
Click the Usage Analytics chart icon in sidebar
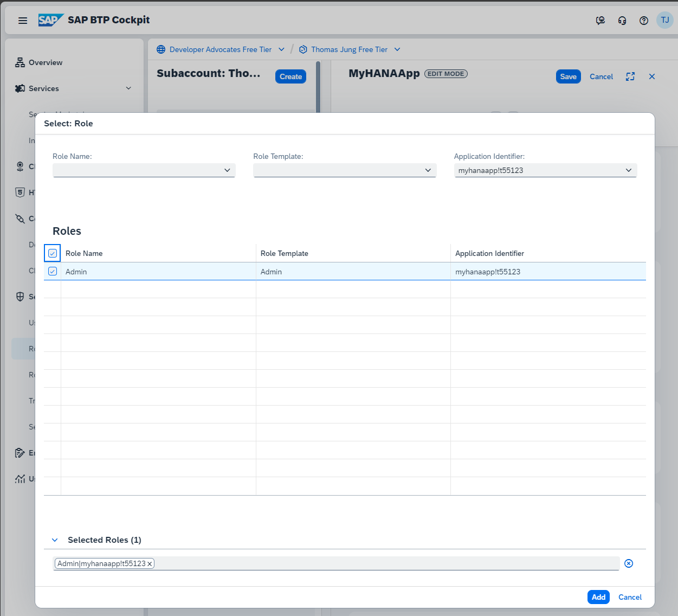[20, 479]
